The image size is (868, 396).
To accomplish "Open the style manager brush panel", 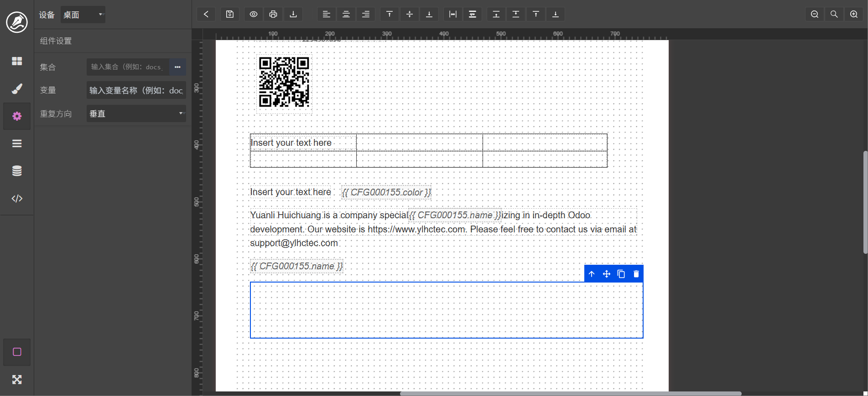I will (17, 89).
